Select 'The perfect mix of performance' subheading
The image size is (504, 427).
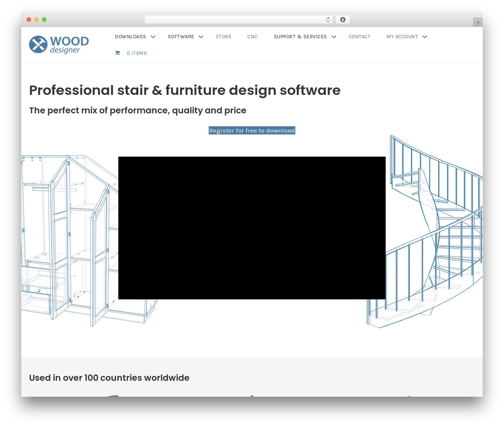pyautogui.click(x=138, y=110)
